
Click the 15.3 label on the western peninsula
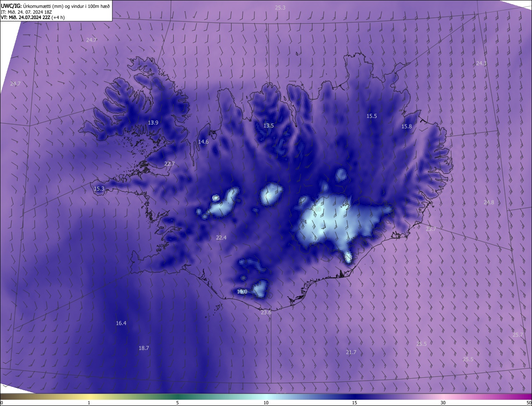click(99, 188)
